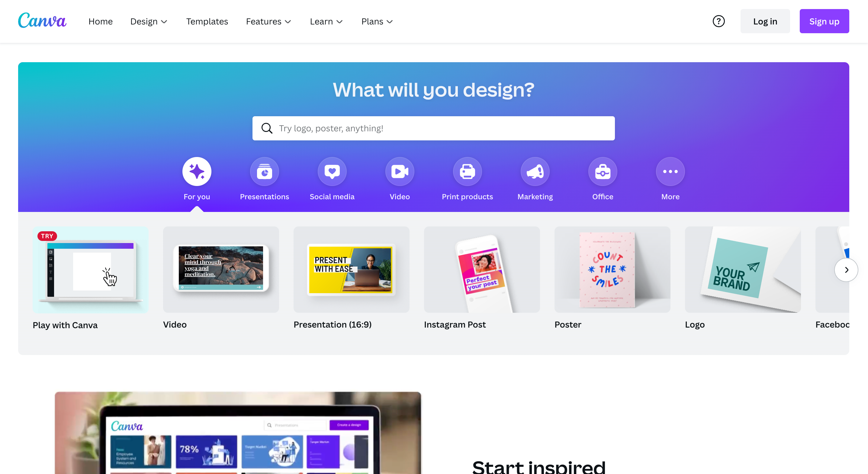
Task: Open the Learn dropdown menu
Action: (x=326, y=21)
